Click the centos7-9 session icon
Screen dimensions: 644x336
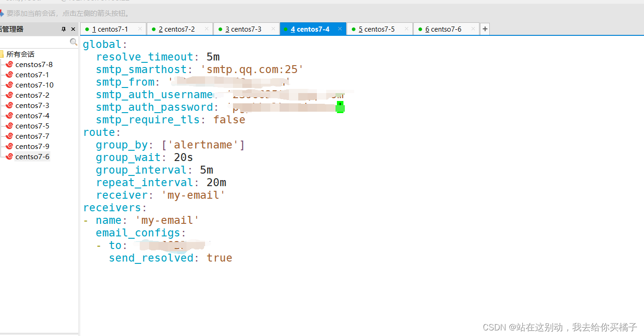(x=9, y=147)
